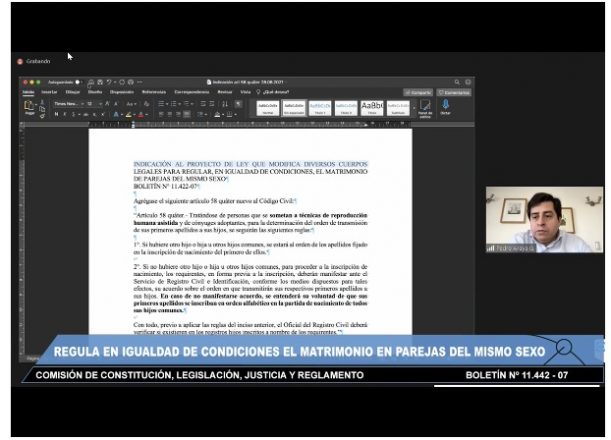Toggle Bold (N) formatting
611x440 pixels.
click(x=57, y=114)
